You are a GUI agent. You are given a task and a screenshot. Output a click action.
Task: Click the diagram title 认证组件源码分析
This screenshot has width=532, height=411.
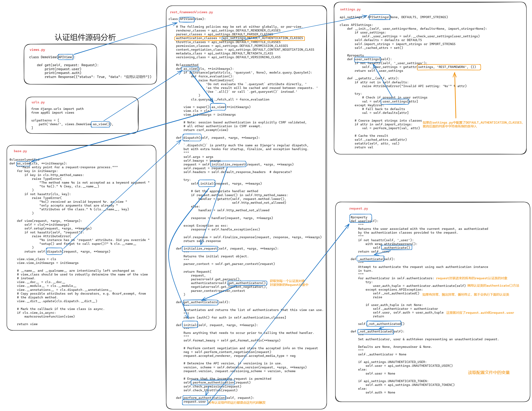click(x=85, y=37)
